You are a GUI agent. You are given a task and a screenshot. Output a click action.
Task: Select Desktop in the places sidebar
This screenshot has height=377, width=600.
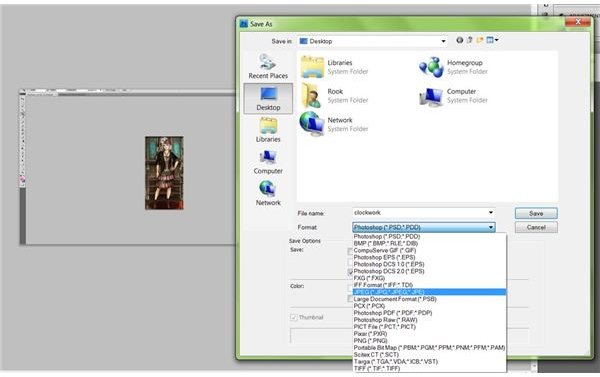tap(268, 99)
